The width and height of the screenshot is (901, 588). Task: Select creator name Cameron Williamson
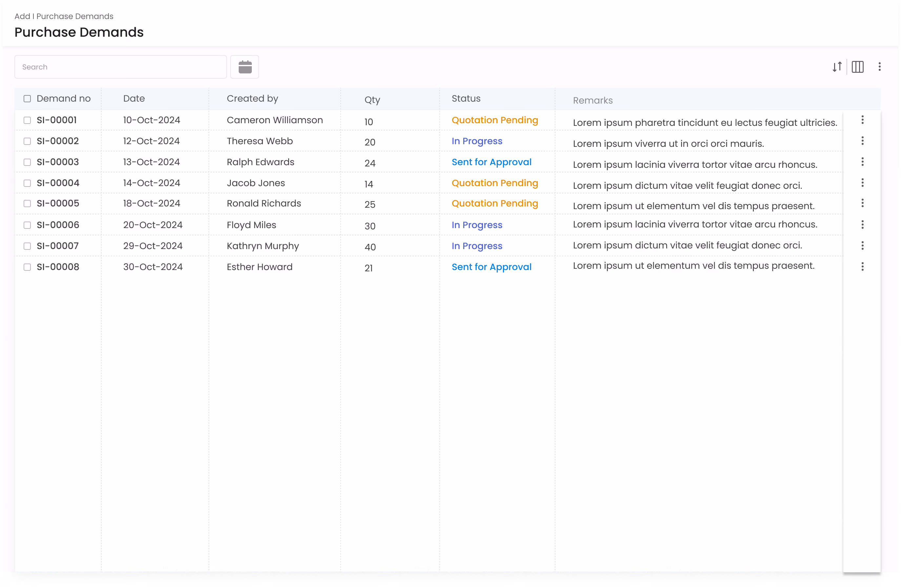click(x=275, y=120)
